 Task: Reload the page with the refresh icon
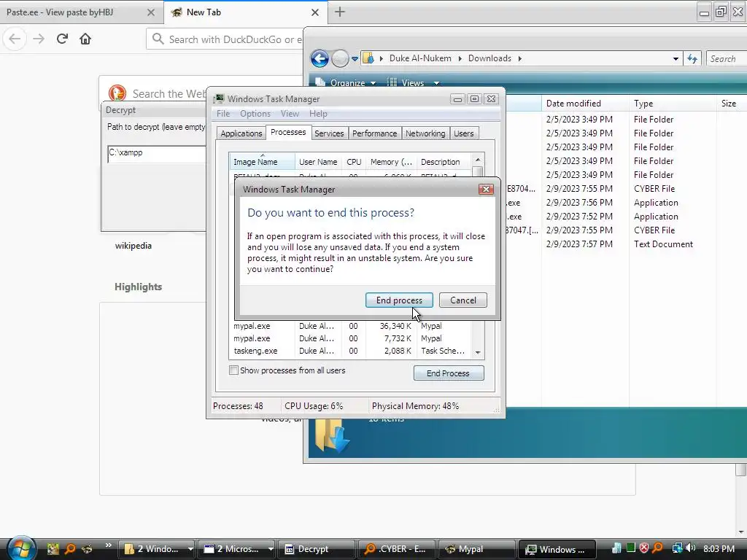coord(62,39)
